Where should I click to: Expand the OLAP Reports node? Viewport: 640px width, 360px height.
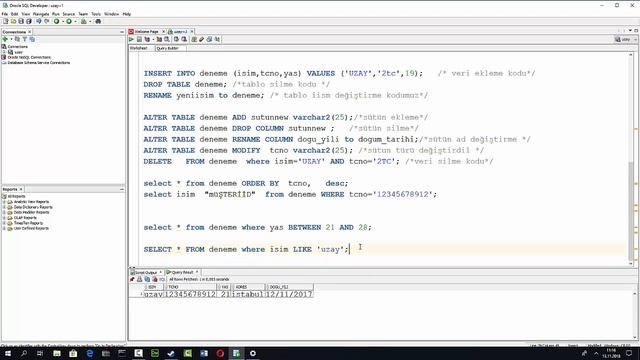coord(4,218)
